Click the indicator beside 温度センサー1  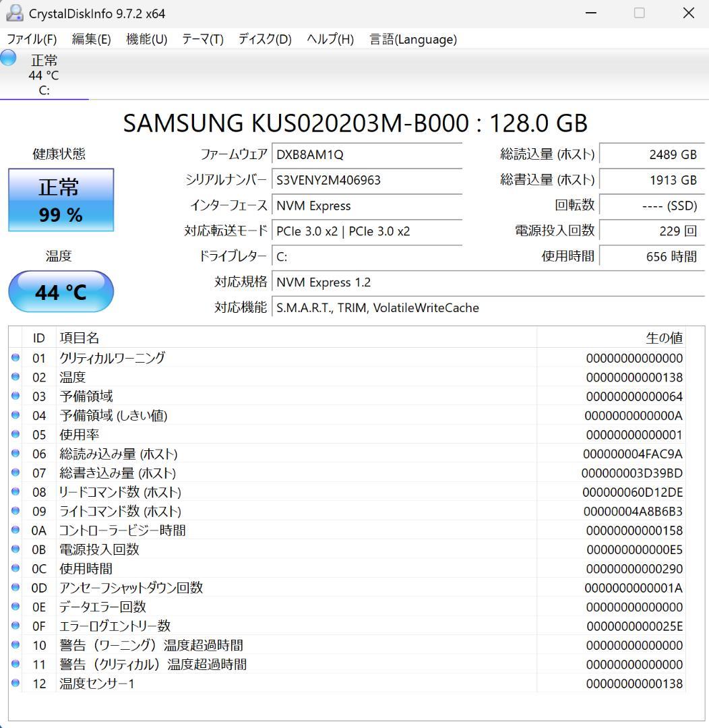[16, 684]
